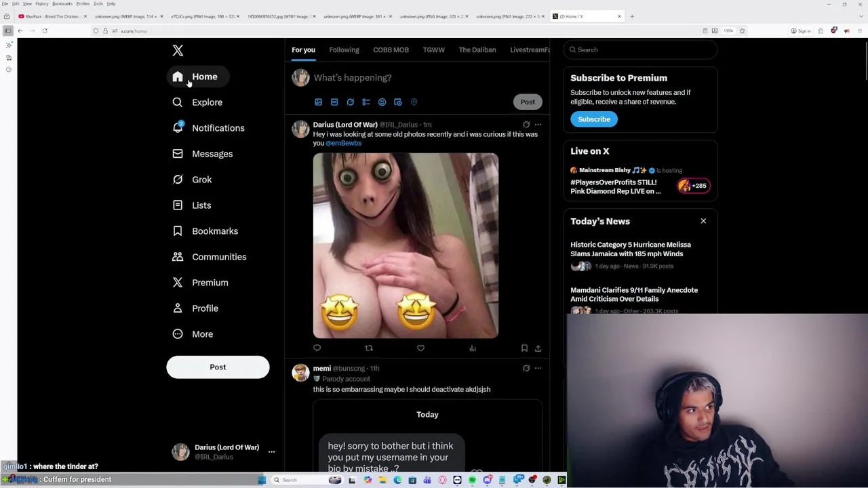Screen dimensions: 868x488
Task: Open Darius post's three-dot menu
Action: coord(538,125)
